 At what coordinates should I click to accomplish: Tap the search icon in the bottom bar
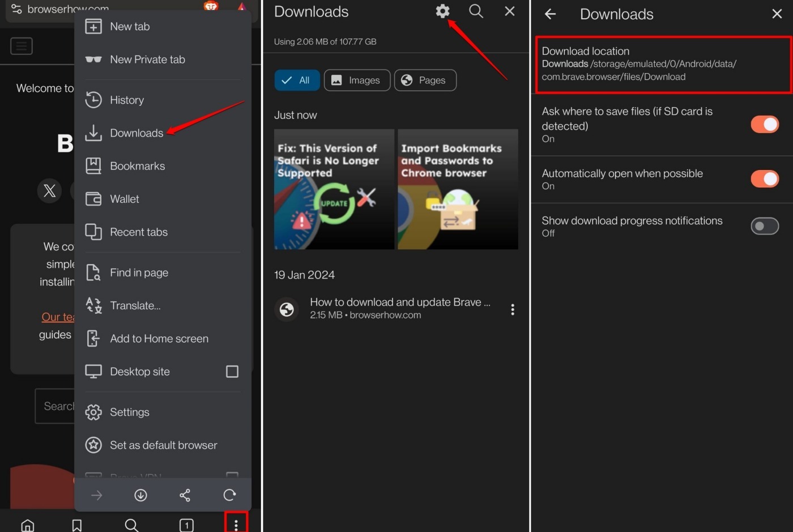click(131, 525)
